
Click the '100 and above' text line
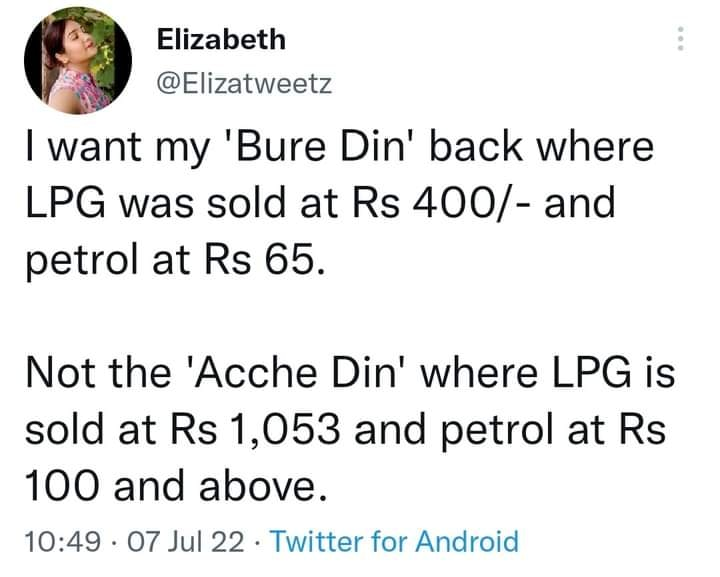177,487
